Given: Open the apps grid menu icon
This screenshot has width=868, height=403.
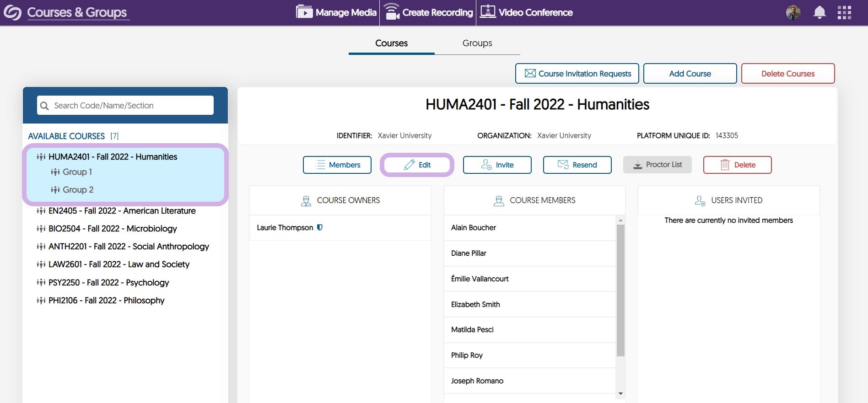Looking at the screenshot, I should 844,12.
